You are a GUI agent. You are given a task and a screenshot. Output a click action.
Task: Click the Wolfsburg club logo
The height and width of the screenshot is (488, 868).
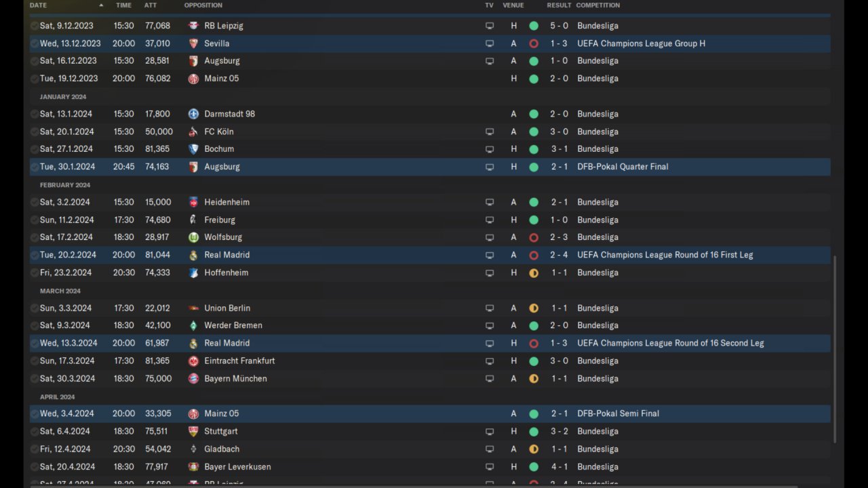pyautogui.click(x=193, y=237)
